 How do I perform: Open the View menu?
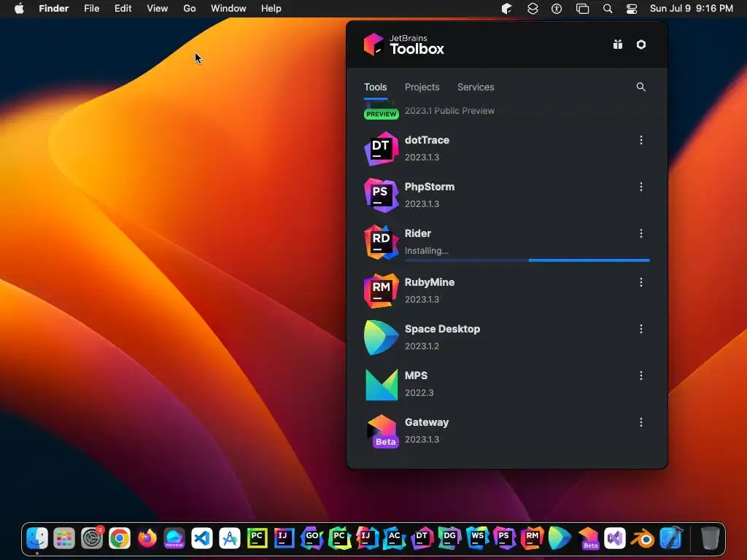(158, 9)
